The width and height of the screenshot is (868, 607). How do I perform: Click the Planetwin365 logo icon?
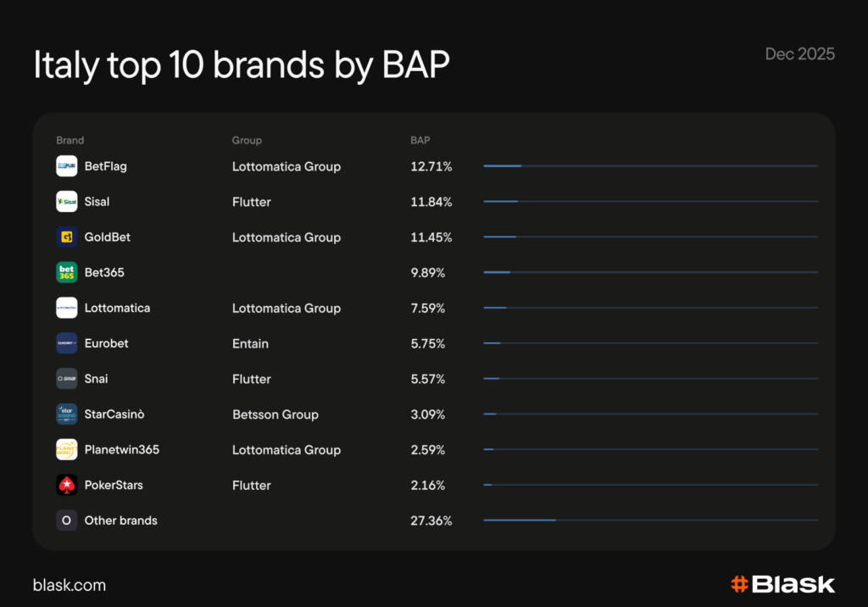click(x=67, y=449)
